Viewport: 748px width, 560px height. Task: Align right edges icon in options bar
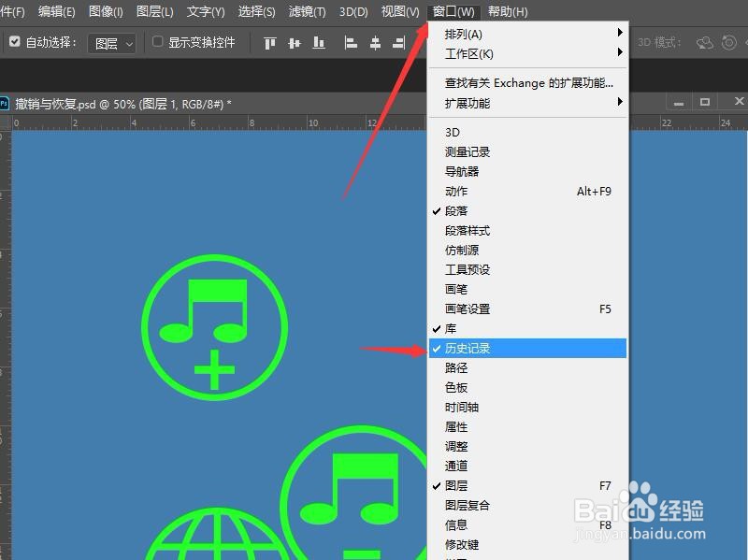pos(398,43)
